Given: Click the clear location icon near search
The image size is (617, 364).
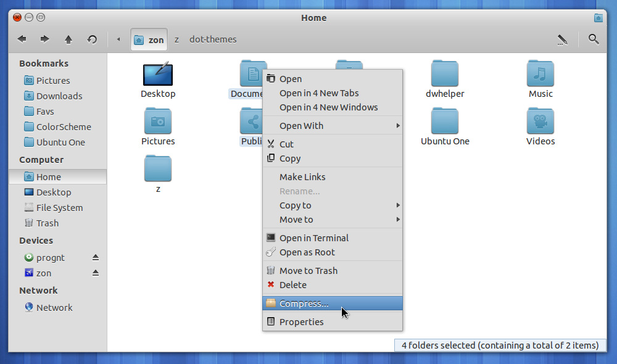Looking at the screenshot, I should (562, 39).
